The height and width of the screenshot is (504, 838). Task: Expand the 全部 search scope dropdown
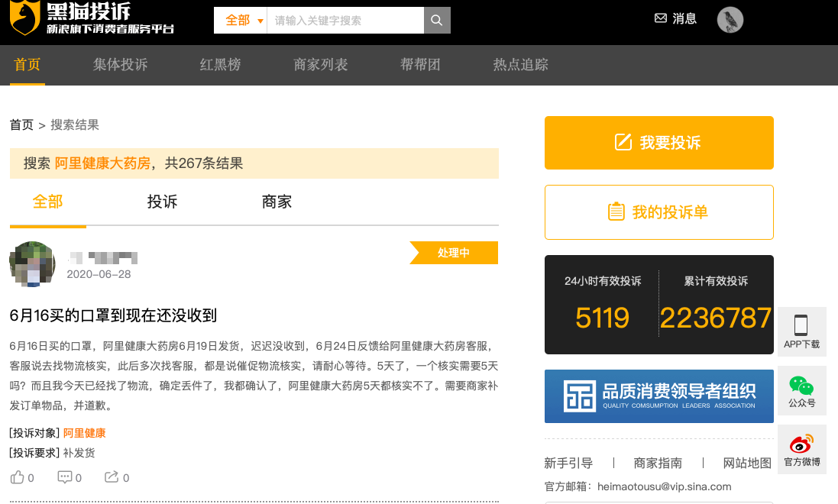pyautogui.click(x=241, y=21)
